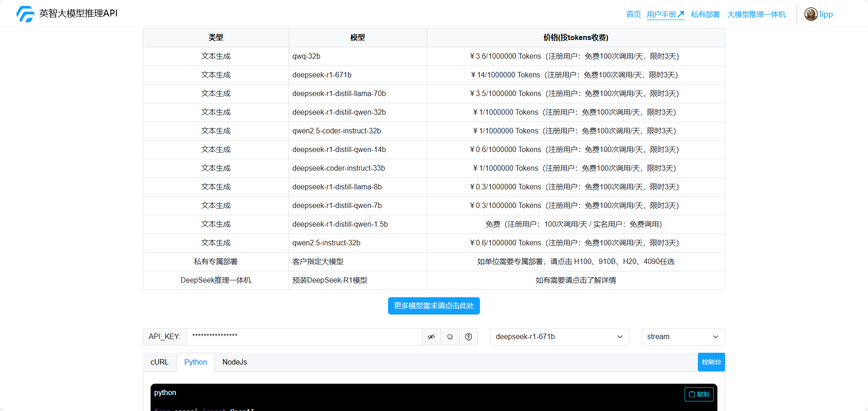Screen dimensions: 868x411
Task: Click the 如有需要请点击了解详情 cell
Action: pyautogui.click(x=576, y=280)
